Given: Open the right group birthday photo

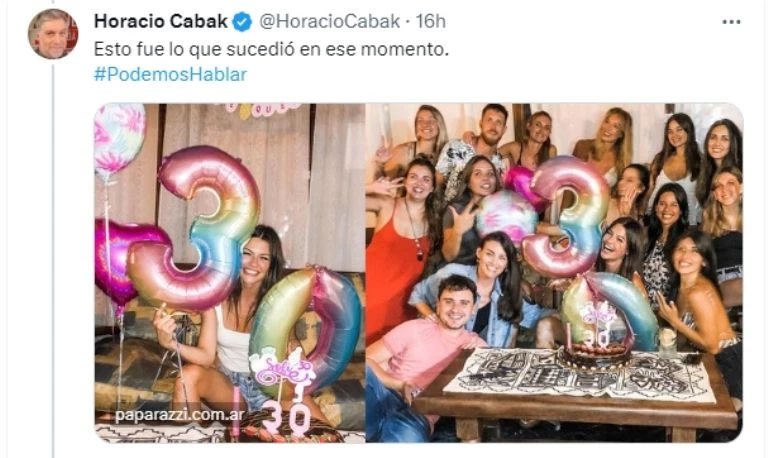Looking at the screenshot, I should [x=554, y=273].
